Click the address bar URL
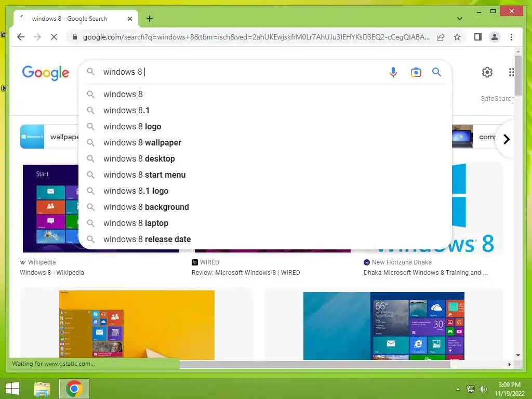 256,37
